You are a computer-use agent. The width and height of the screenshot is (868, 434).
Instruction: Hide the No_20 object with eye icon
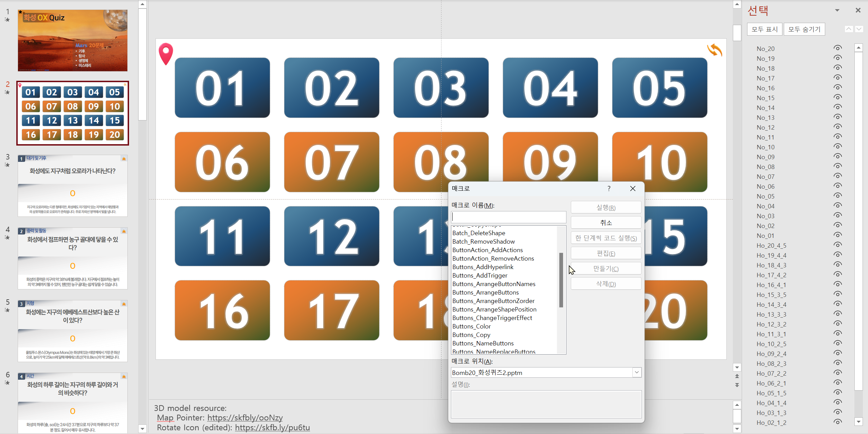click(x=837, y=48)
